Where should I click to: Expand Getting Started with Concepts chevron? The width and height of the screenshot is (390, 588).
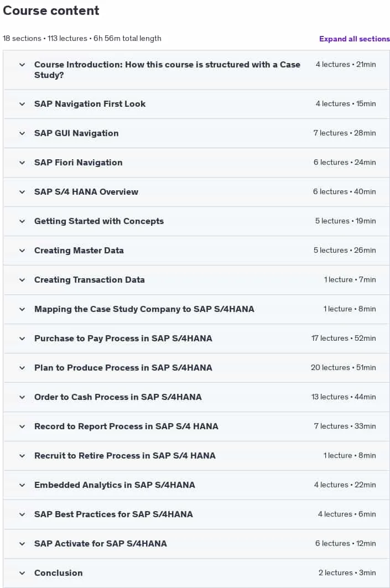click(x=22, y=221)
